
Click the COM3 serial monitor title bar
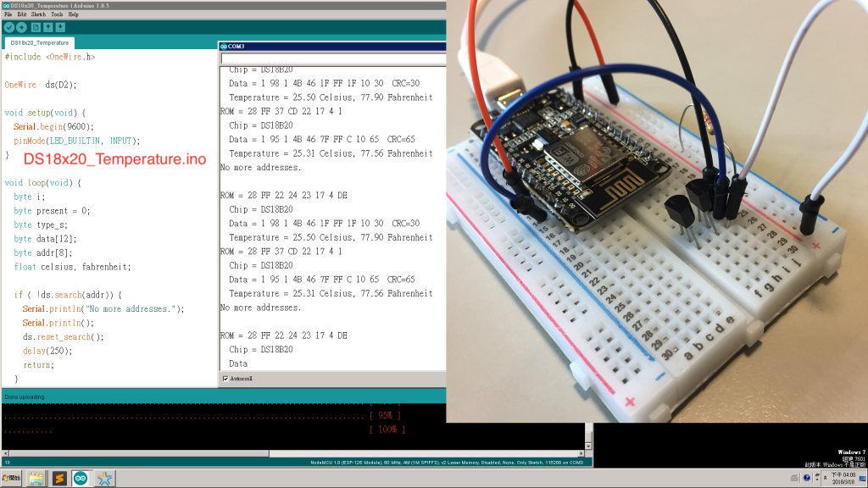click(x=332, y=46)
